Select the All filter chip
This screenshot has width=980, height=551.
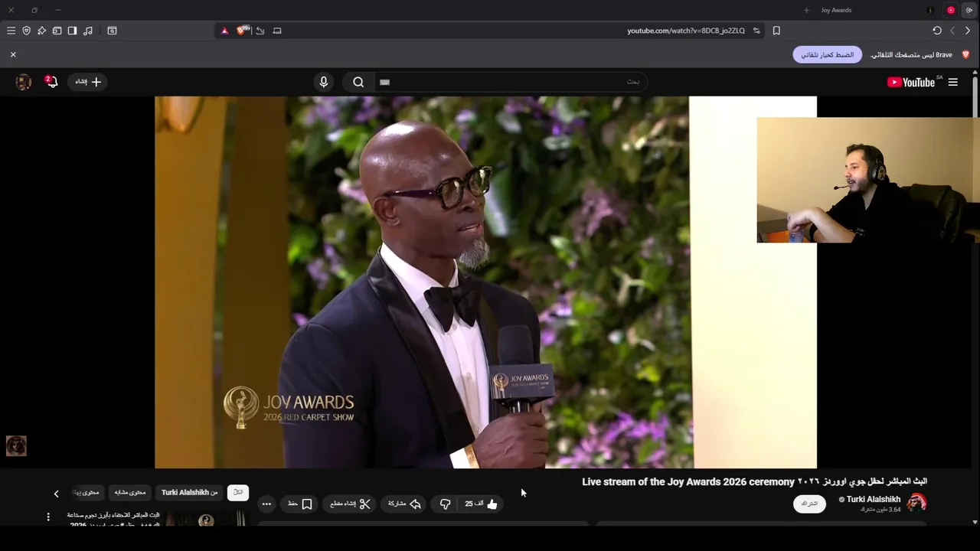(x=238, y=492)
